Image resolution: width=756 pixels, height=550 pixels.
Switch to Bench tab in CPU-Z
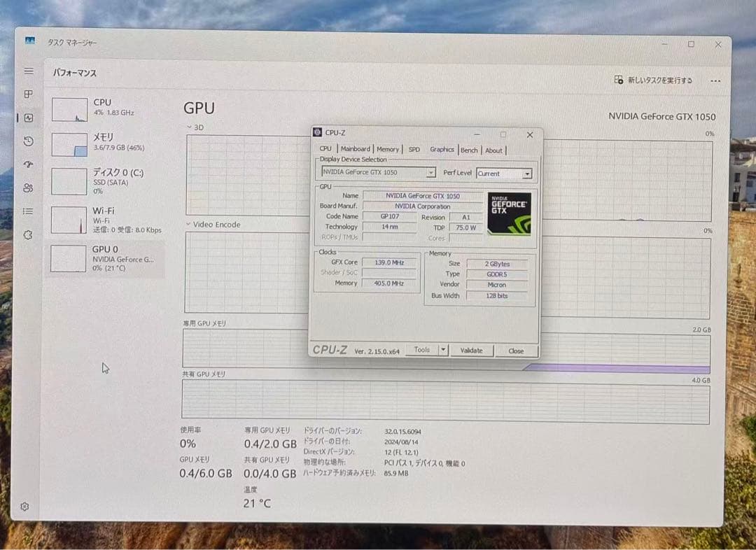pos(469,150)
